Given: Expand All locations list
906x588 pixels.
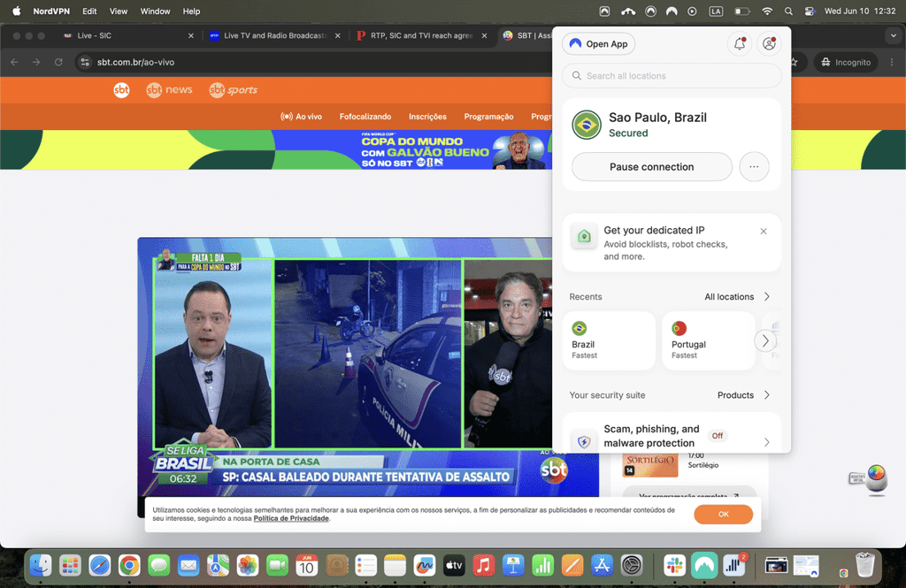Looking at the screenshot, I should tap(737, 296).
